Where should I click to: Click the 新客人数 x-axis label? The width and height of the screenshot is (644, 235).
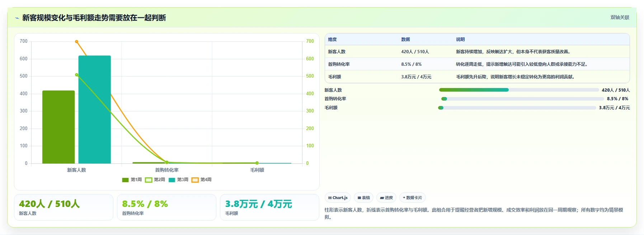(x=76, y=170)
